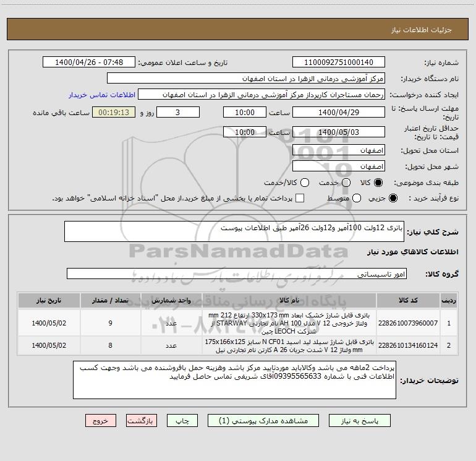Click the کد کالا column header
Screen dimensions: 476x461
point(408,301)
